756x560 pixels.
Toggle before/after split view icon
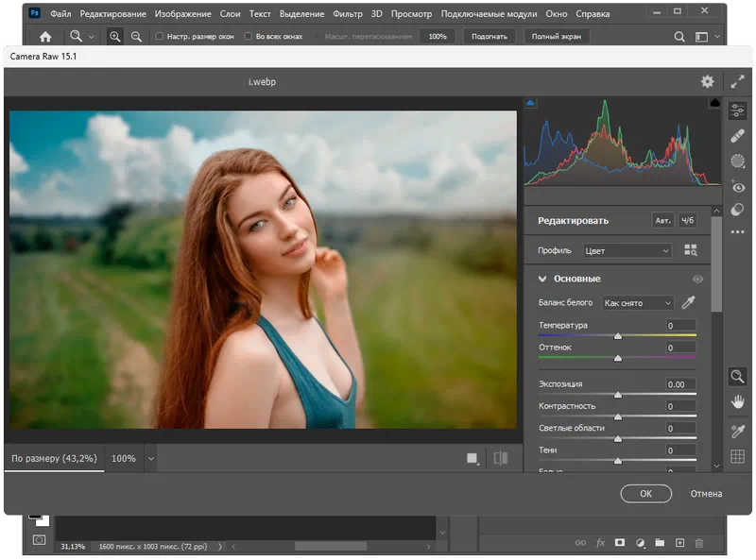click(501, 458)
